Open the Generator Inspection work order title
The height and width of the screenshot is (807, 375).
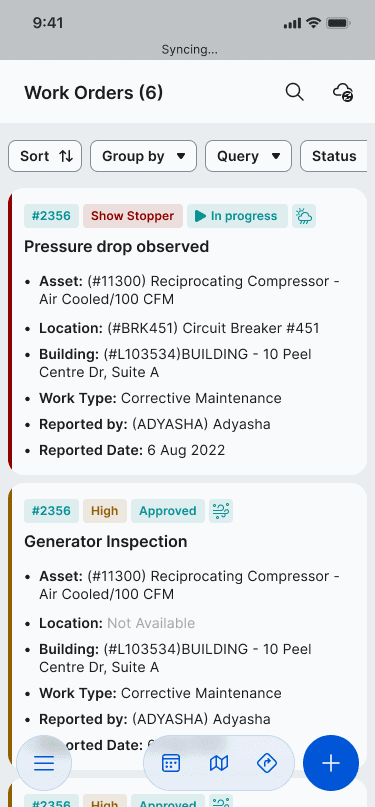(x=105, y=541)
